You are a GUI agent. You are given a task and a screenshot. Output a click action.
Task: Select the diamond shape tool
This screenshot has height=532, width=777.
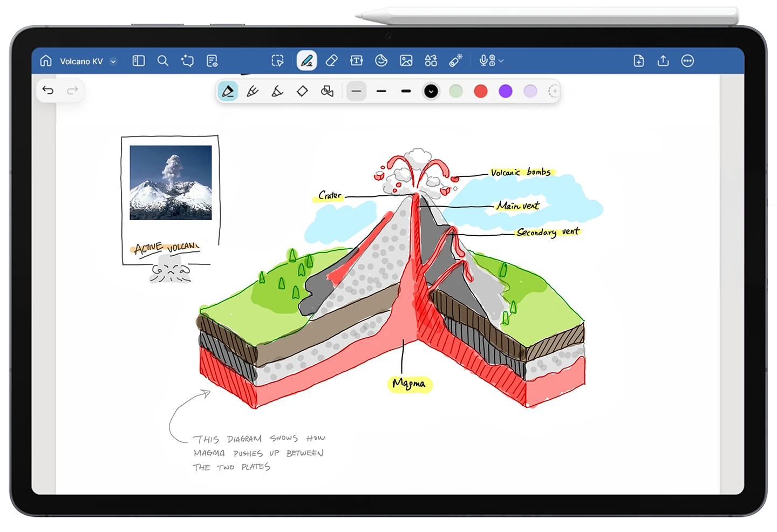(x=302, y=91)
